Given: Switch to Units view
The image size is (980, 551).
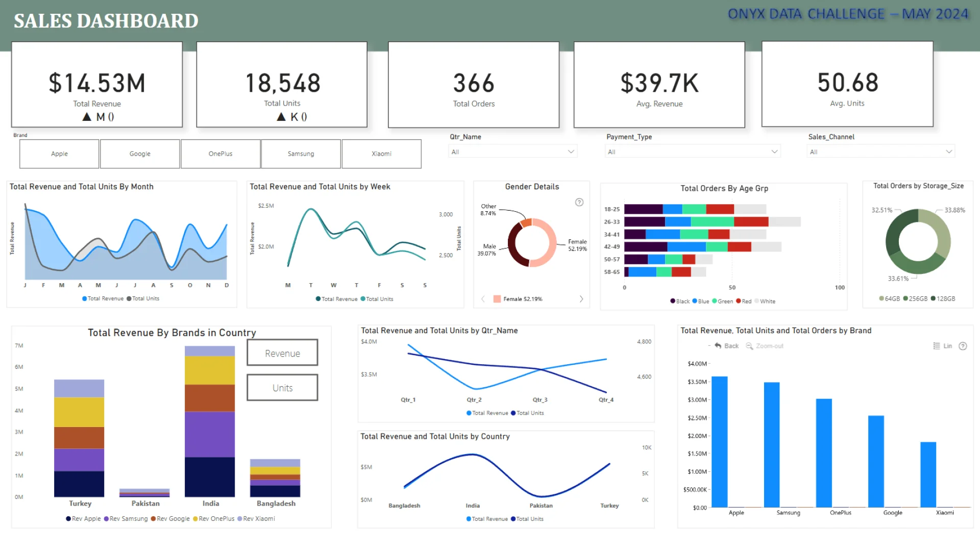Looking at the screenshot, I should [x=282, y=388].
